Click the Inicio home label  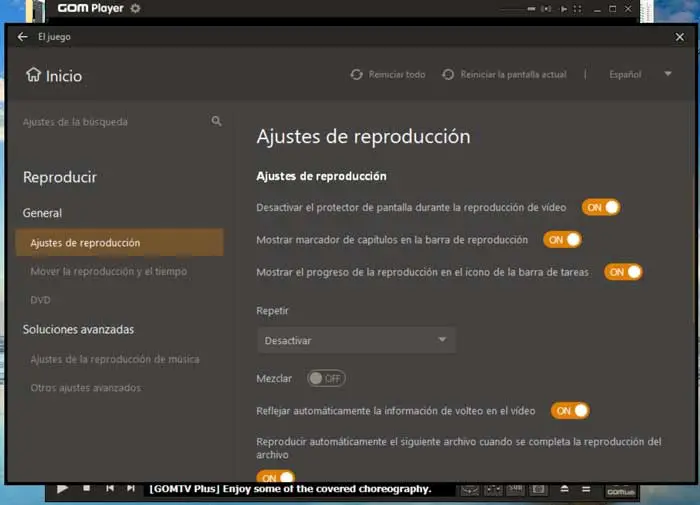click(x=64, y=76)
